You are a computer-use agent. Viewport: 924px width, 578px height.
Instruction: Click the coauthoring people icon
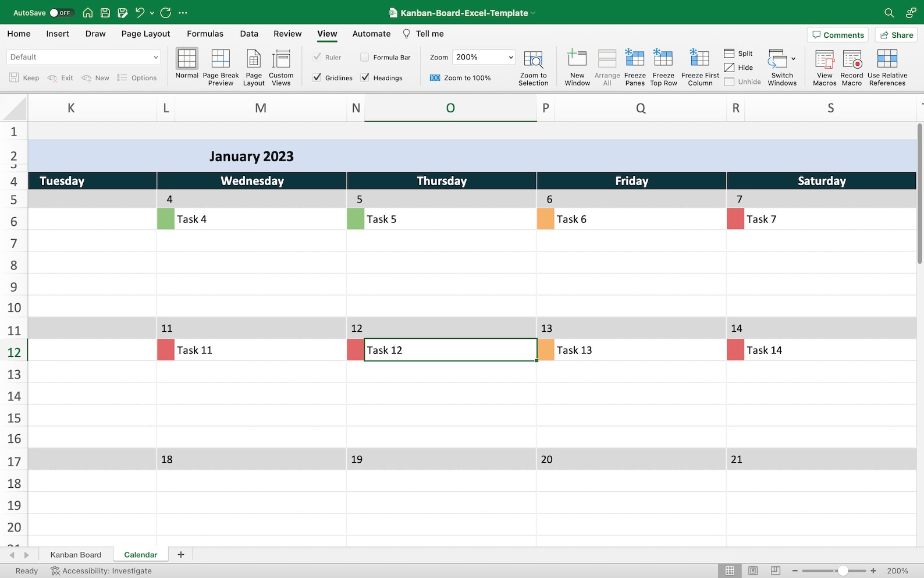911,12
